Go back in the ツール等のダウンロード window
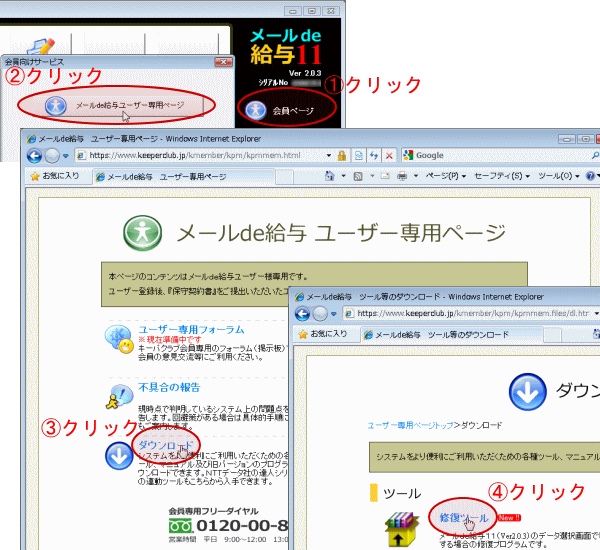Image resolution: width=600 pixels, height=550 pixels. coord(302,314)
